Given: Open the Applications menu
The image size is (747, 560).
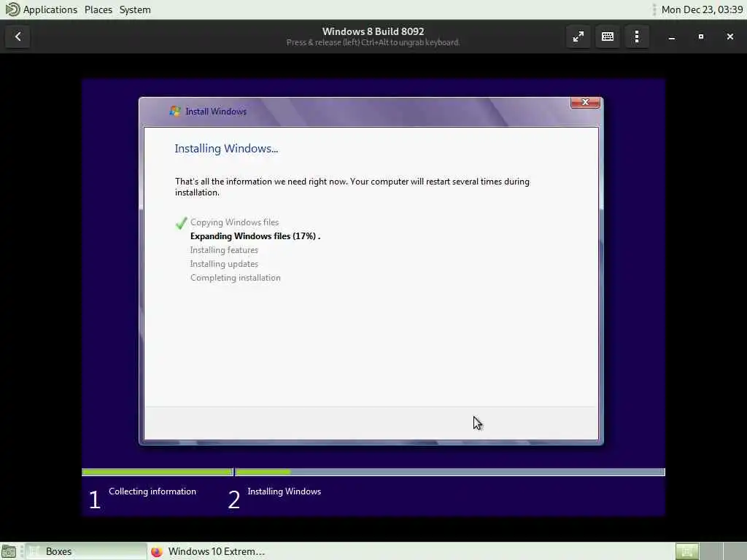Looking at the screenshot, I should click(50, 9).
